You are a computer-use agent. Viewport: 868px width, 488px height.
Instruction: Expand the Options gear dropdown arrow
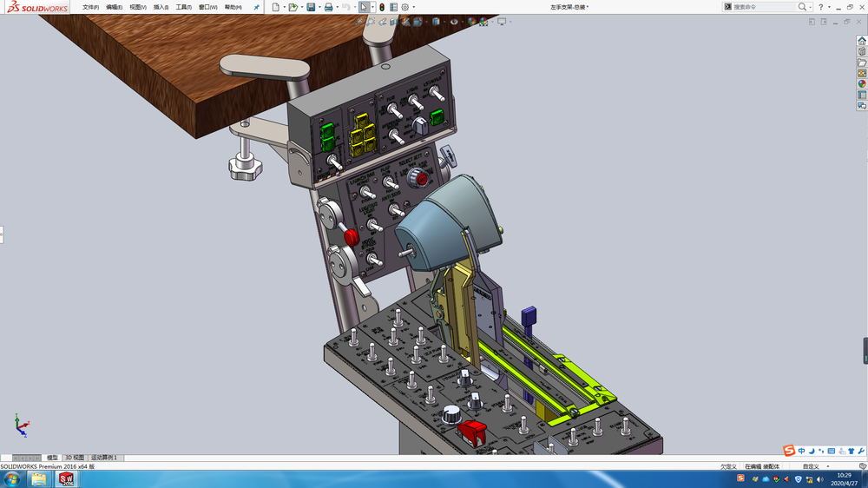click(413, 7)
